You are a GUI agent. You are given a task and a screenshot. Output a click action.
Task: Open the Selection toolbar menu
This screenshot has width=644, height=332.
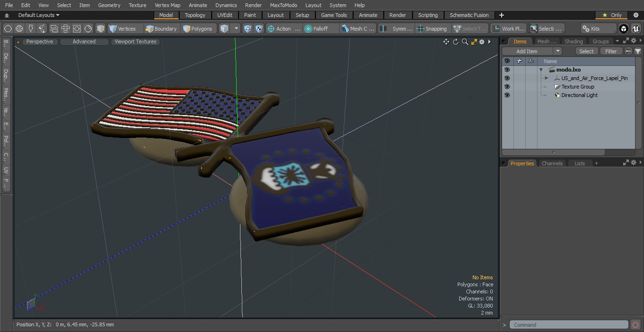(546, 29)
